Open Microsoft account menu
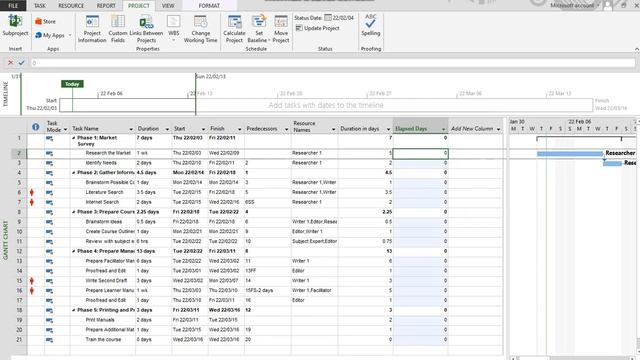This screenshot has height=360, width=640. click(575, 5)
